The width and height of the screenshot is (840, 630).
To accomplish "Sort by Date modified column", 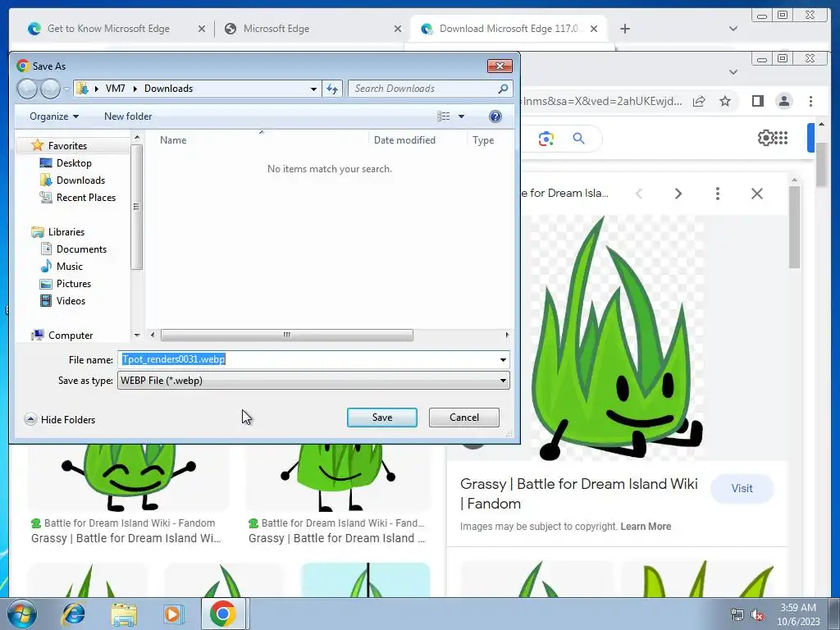I will 404,139.
